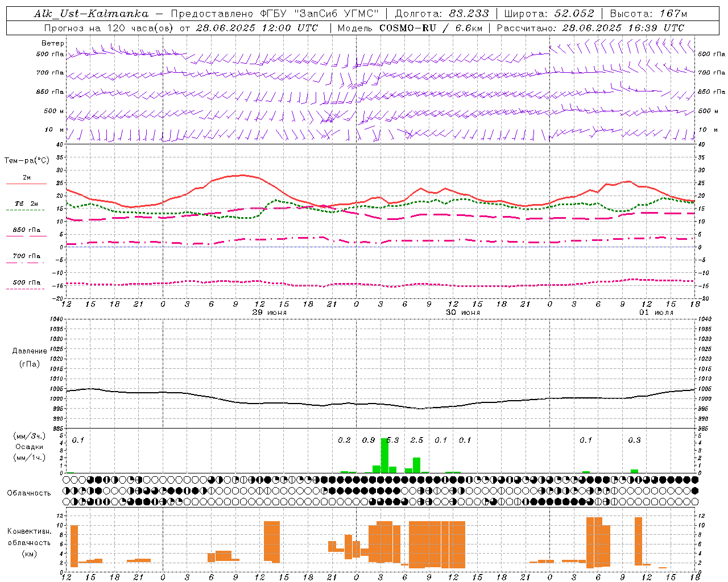Click the (мм/3ч.) precipitation unit label
Screen dimensions: 728x582
click(29, 436)
